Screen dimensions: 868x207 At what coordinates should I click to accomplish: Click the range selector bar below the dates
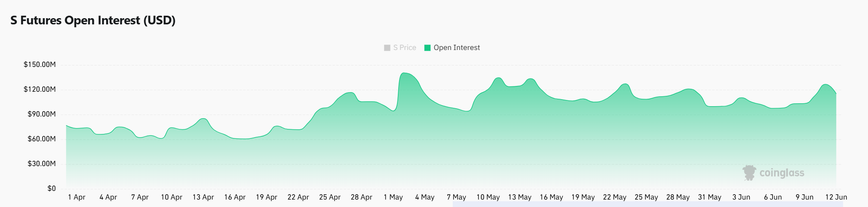pos(648,204)
